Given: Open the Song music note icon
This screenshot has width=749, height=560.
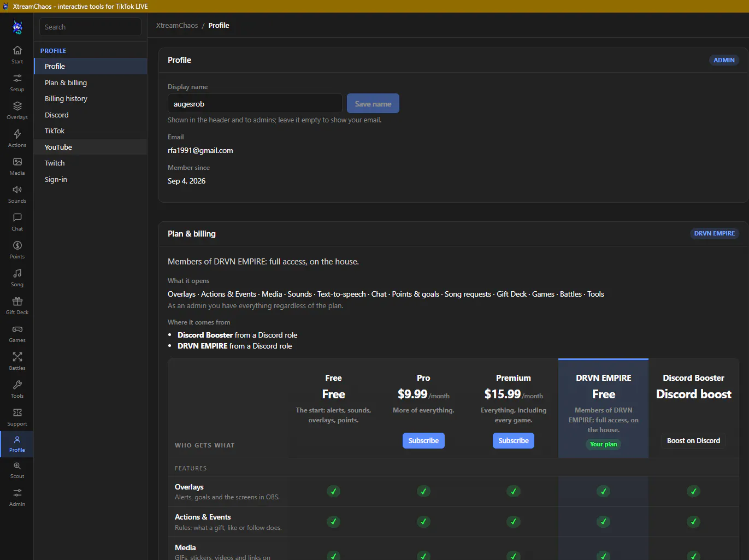Looking at the screenshot, I should click(17, 277).
